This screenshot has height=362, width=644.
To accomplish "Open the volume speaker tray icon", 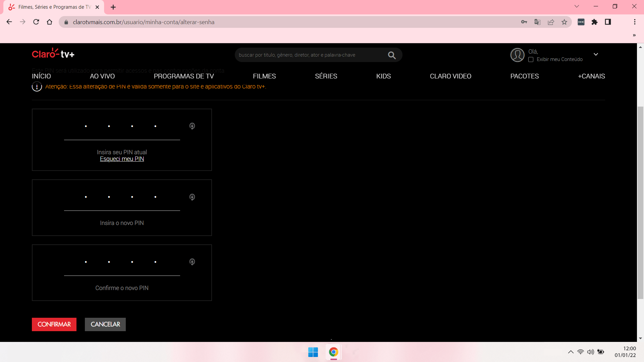I will click(591, 352).
